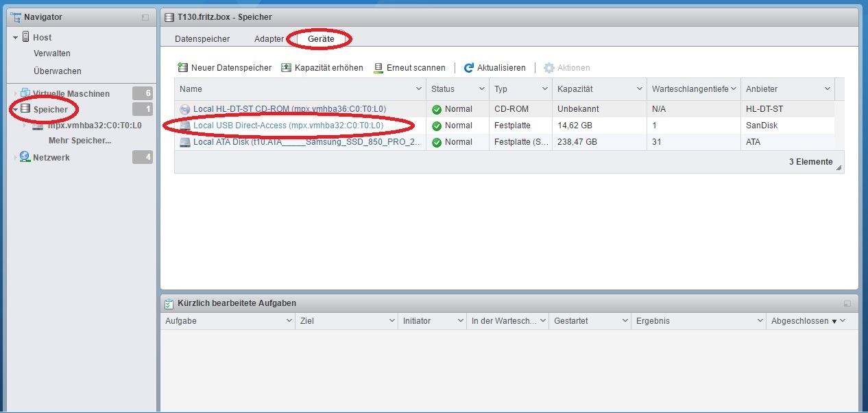This screenshot has width=868, height=413.
Task: Expand the Virtuelle Maschinen node
Action: (x=16, y=93)
